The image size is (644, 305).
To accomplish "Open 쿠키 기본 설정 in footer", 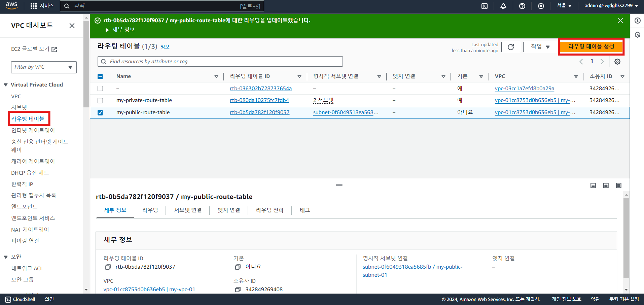I will 624,299.
